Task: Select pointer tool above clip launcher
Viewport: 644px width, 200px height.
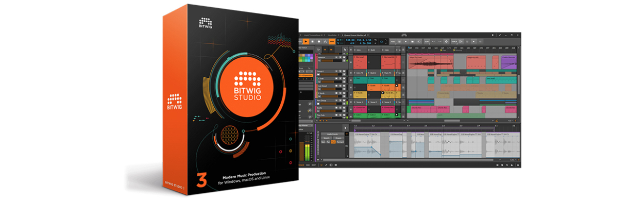Action: coord(345,50)
